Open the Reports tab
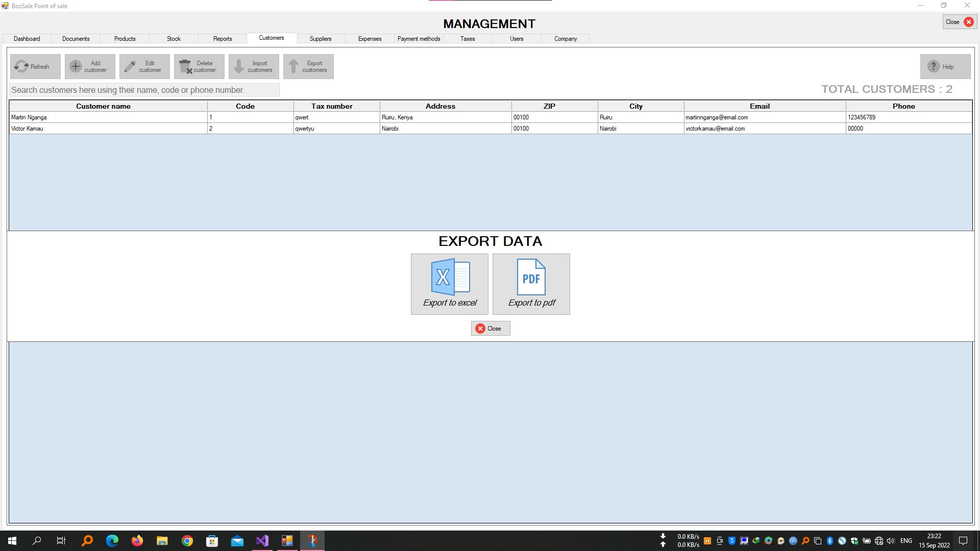 click(223, 39)
